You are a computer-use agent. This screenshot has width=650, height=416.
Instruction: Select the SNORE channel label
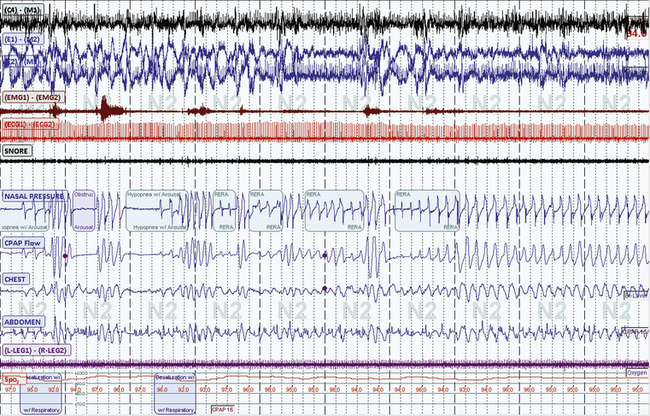(19, 150)
